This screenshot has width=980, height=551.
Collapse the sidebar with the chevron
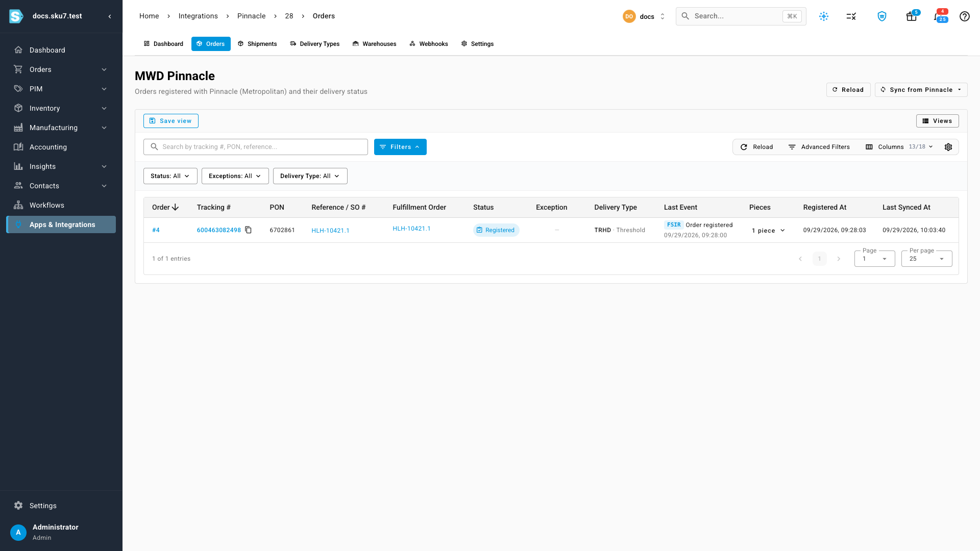pyautogui.click(x=110, y=16)
